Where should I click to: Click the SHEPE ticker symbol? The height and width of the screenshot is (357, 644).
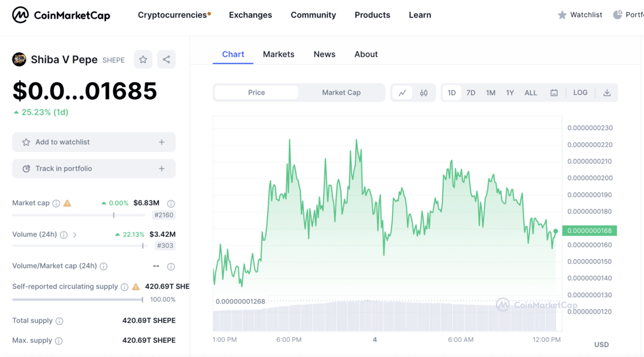point(114,60)
